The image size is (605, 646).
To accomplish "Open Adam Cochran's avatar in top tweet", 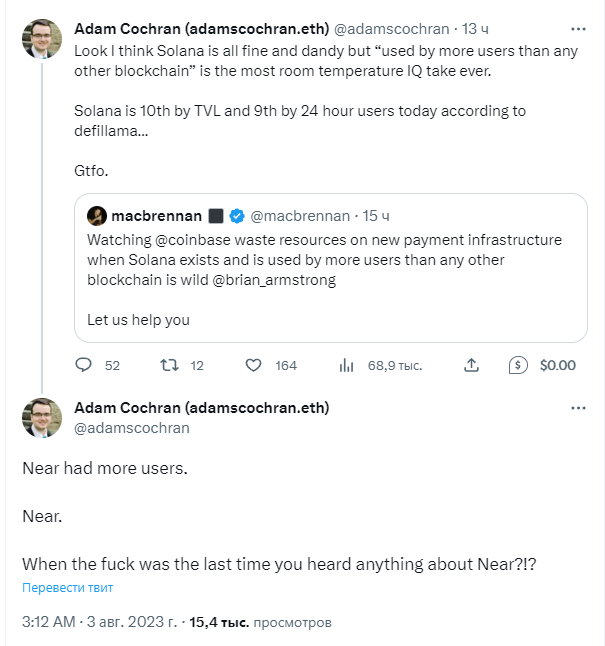I will pyautogui.click(x=42, y=39).
